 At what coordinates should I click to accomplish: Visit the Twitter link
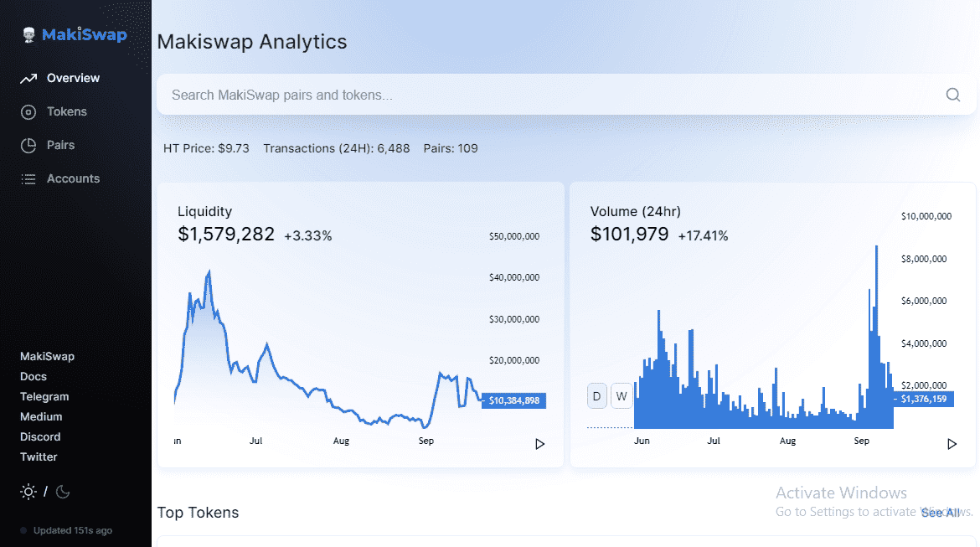pos(39,457)
